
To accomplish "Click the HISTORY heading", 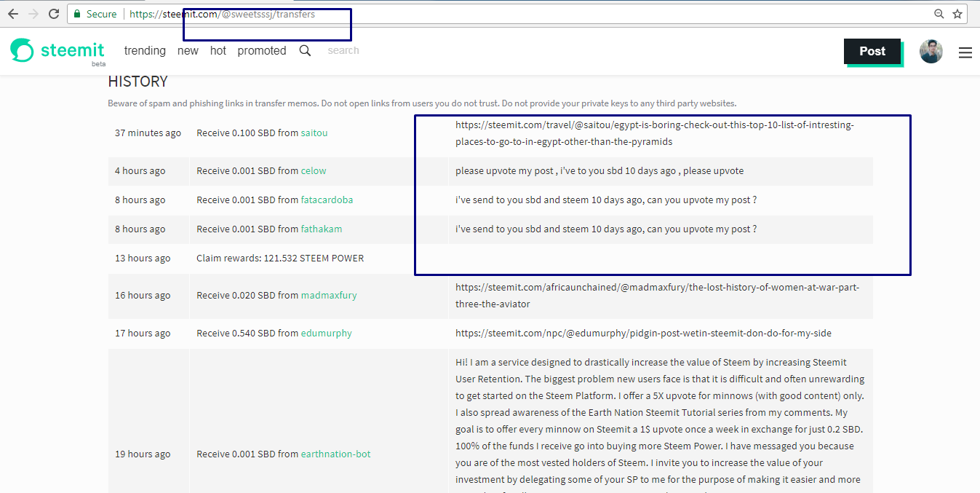I will tap(138, 82).
